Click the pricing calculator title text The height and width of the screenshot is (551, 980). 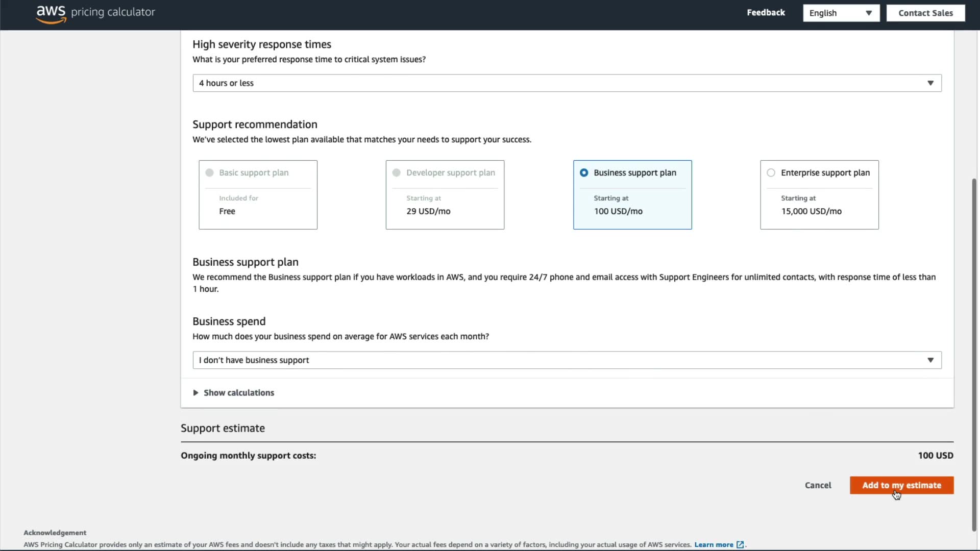click(113, 12)
